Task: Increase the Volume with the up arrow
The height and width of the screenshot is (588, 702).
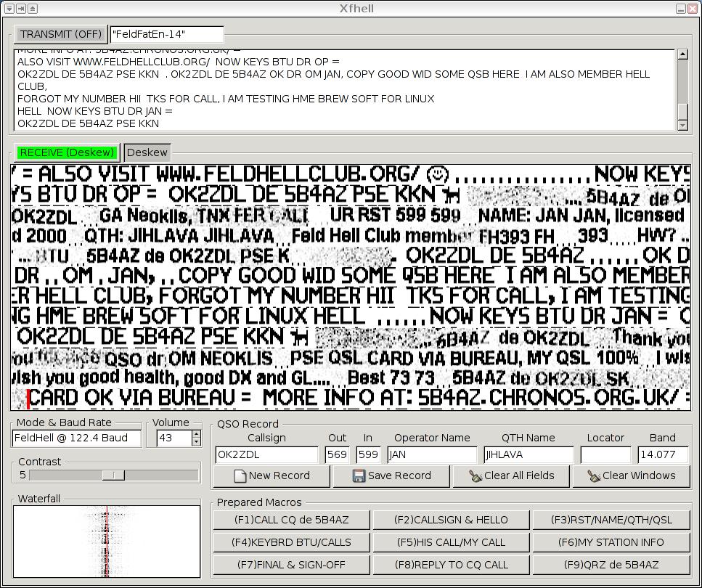Action: click(196, 434)
